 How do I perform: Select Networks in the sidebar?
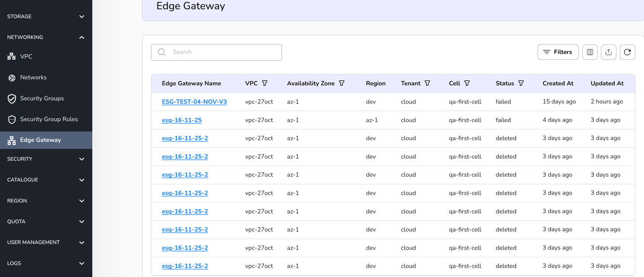point(33,77)
